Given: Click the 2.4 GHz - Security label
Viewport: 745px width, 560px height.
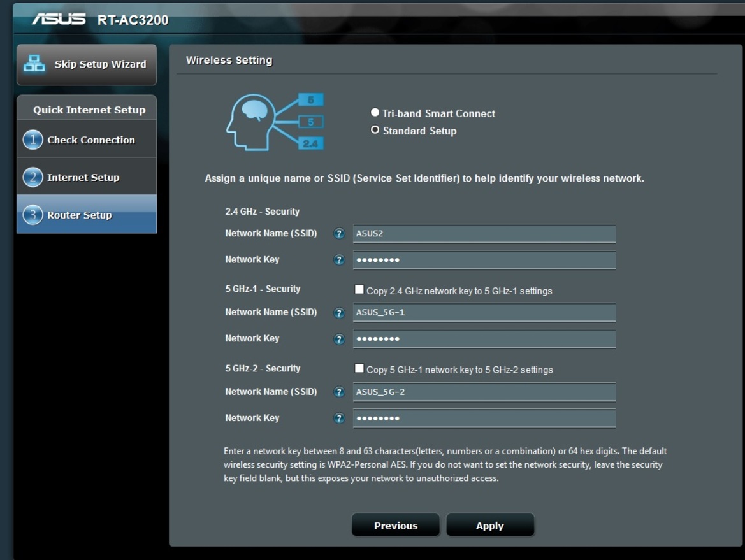Looking at the screenshot, I should [263, 212].
